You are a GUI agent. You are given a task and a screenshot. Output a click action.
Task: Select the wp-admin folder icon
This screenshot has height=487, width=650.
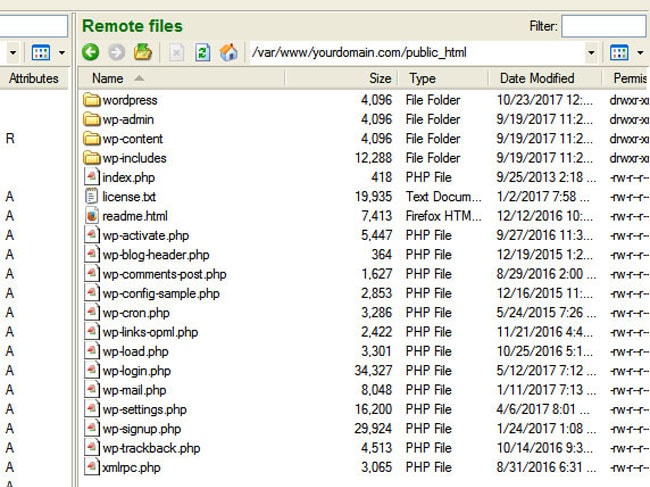coord(92,119)
